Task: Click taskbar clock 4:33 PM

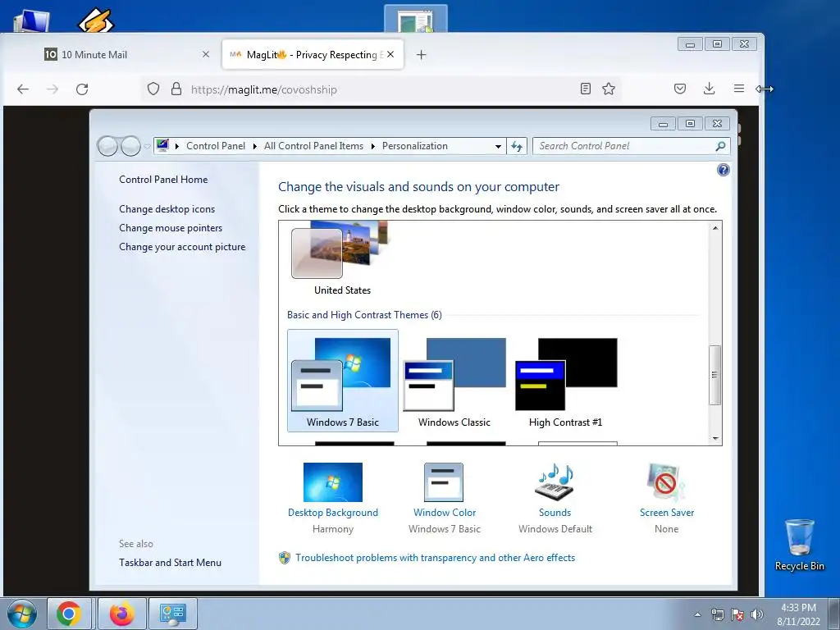Action: click(x=798, y=614)
